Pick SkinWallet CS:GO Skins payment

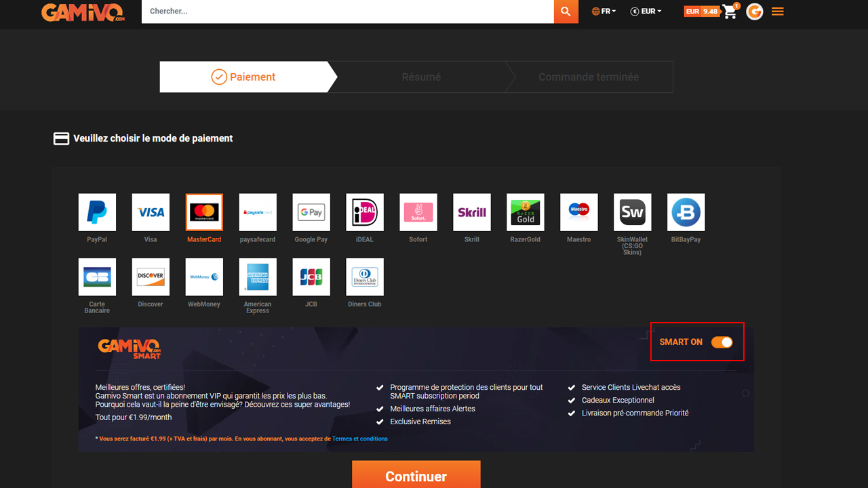(x=632, y=212)
